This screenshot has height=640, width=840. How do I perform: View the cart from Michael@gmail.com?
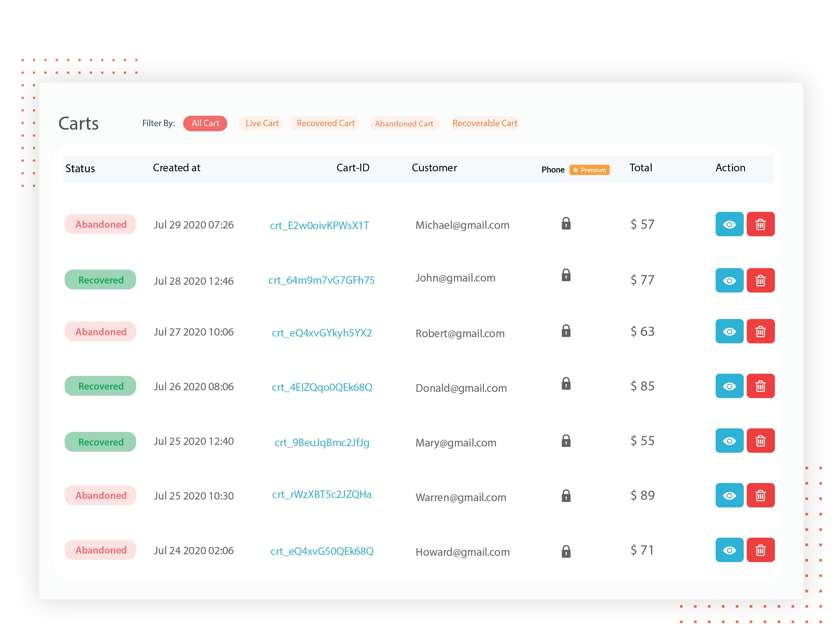(729, 224)
